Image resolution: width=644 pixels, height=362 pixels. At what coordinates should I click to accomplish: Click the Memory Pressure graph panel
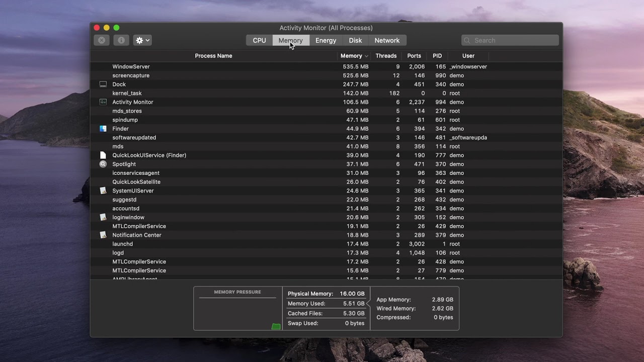pos(237,308)
